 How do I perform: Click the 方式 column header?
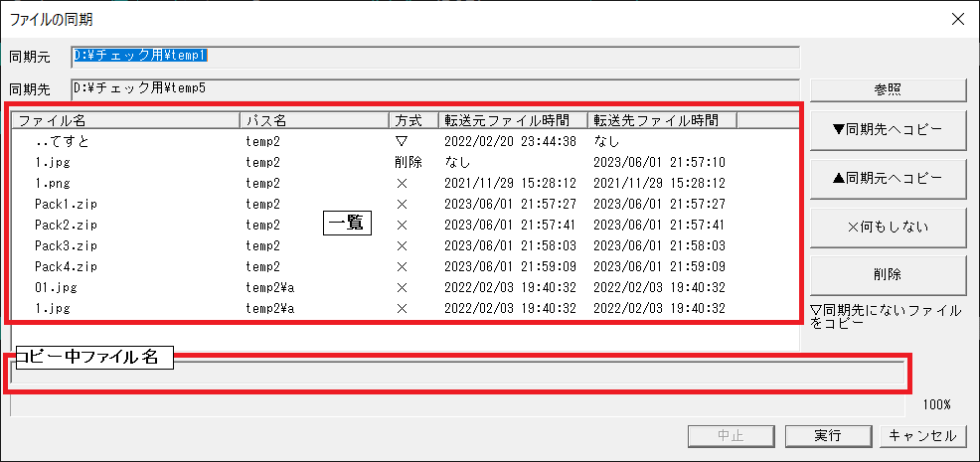[x=413, y=120]
